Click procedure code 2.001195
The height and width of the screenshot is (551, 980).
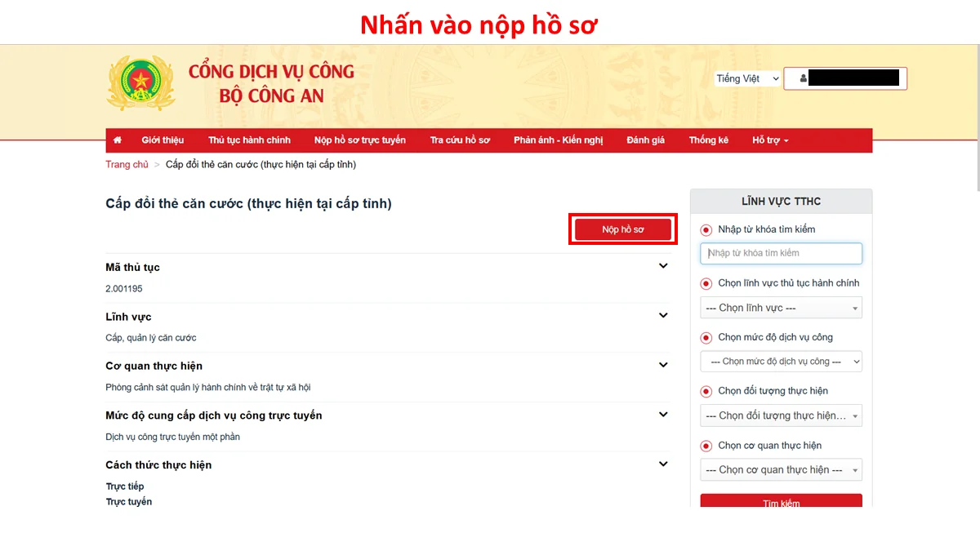coord(124,288)
